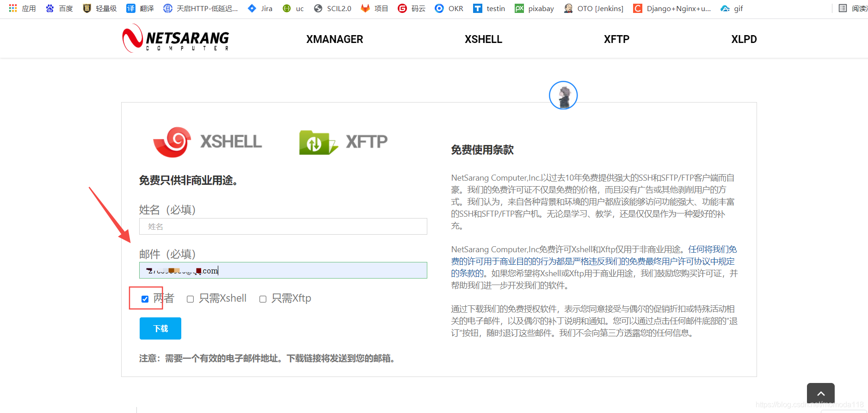The width and height of the screenshot is (868, 413).
Task: Open the XSHELL menu
Action: pyautogui.click(x=483, y=39)
